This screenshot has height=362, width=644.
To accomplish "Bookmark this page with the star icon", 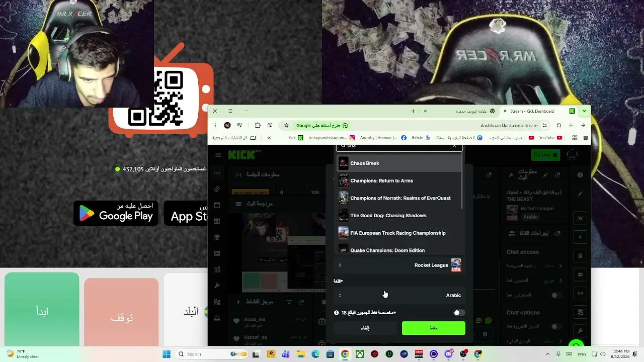I will pyautogui.click(x=286, y=125).
